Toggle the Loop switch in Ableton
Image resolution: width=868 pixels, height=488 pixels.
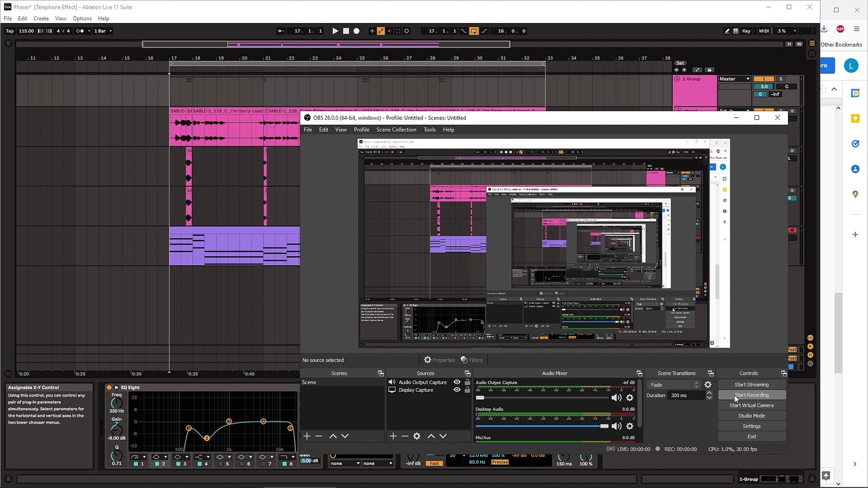coord(474,31)
